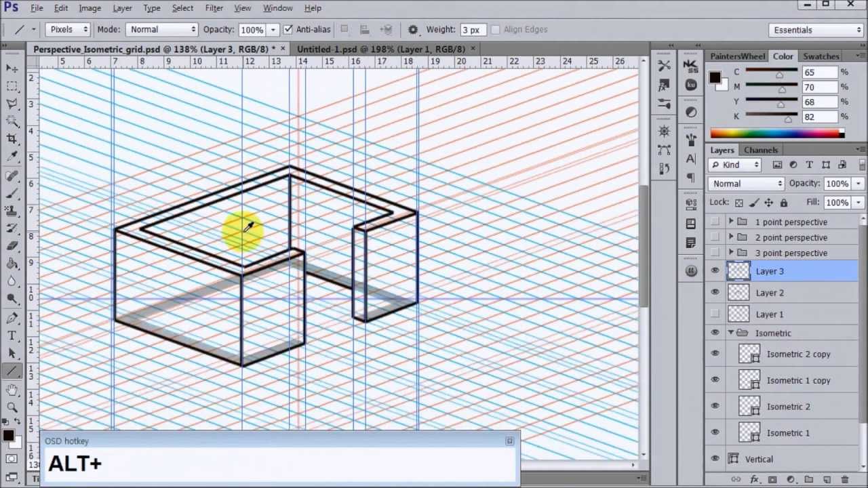Select the Brush tool
The image size is (868, 488).
12,193
